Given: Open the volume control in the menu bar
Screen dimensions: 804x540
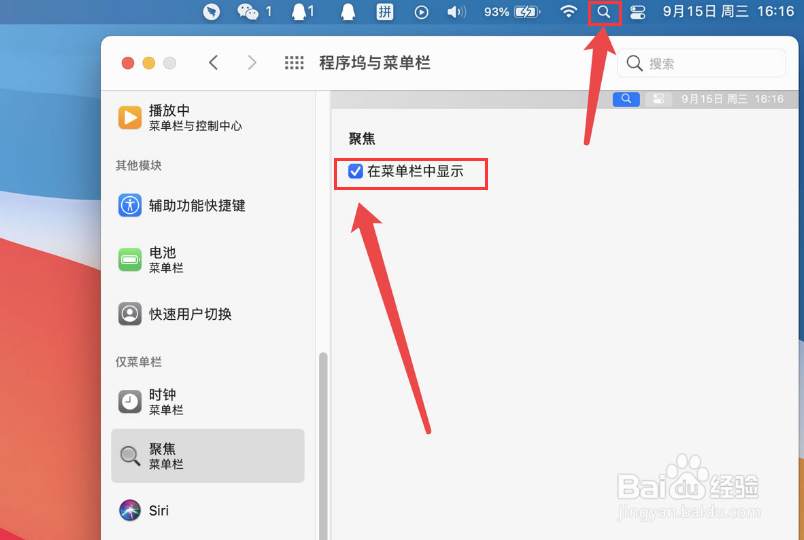Looking at the screenshot, I should (456, 12).
